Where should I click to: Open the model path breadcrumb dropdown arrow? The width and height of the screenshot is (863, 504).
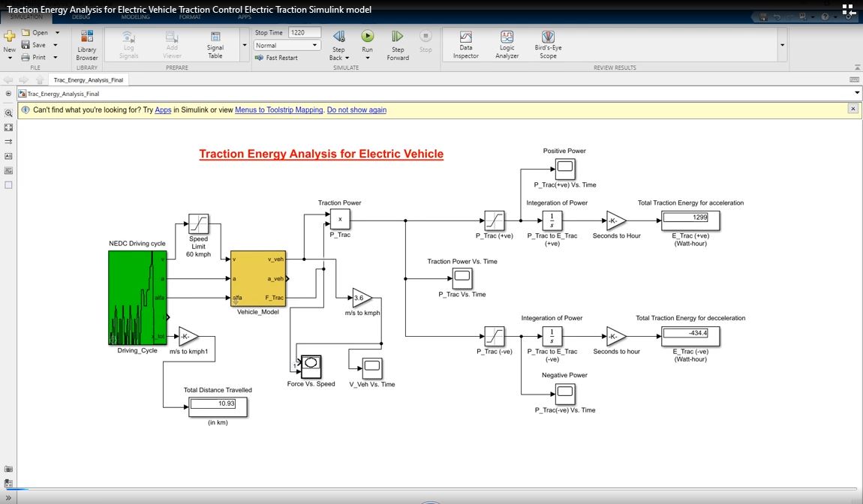(857, 94)
